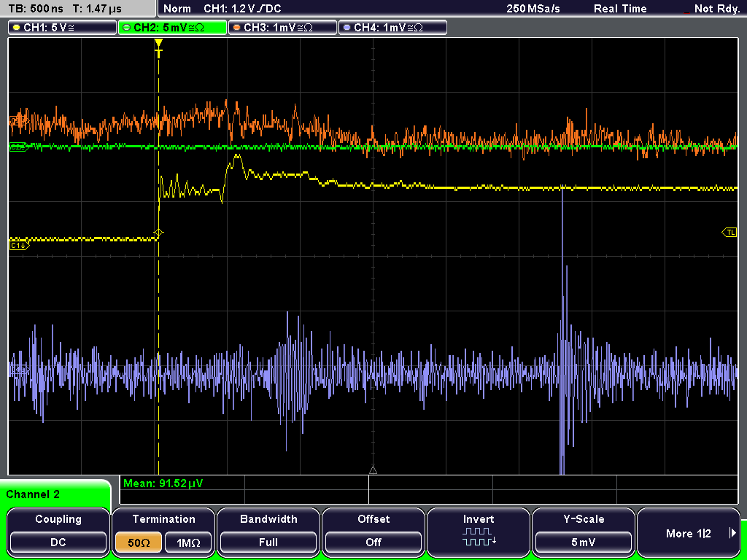Click the TL trigger level marker
This screenshot has width=747, height=560.
729,233
